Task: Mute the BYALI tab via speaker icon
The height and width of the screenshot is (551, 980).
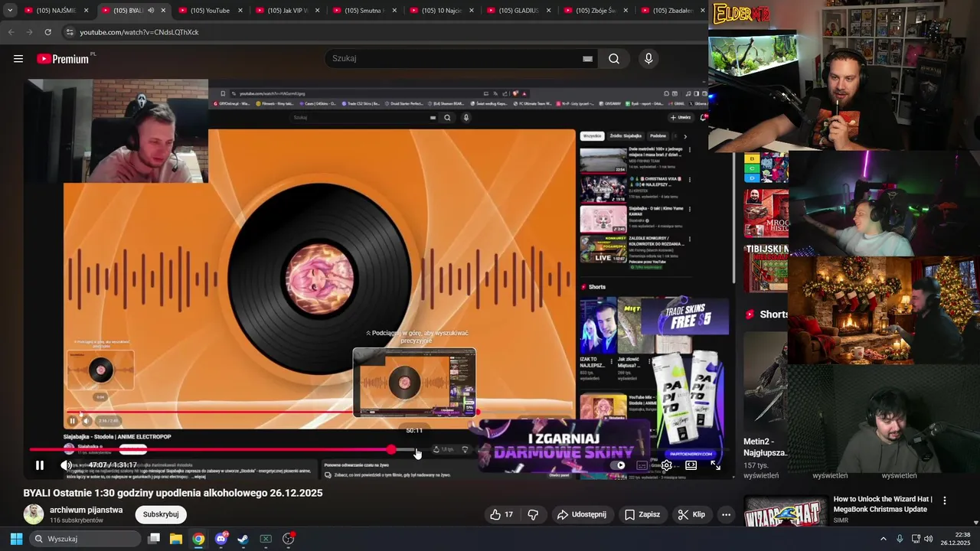Action: pos(151,11)
